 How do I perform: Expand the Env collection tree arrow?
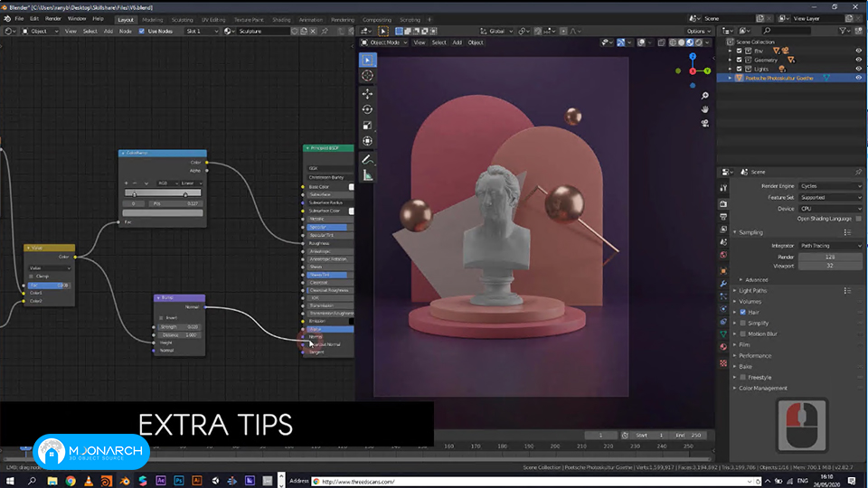click(x=731, y=51)
